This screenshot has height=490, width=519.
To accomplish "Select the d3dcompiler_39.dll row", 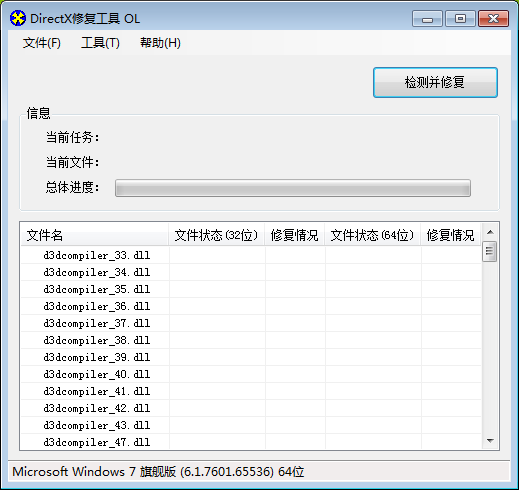I will (x=251, y=357).
